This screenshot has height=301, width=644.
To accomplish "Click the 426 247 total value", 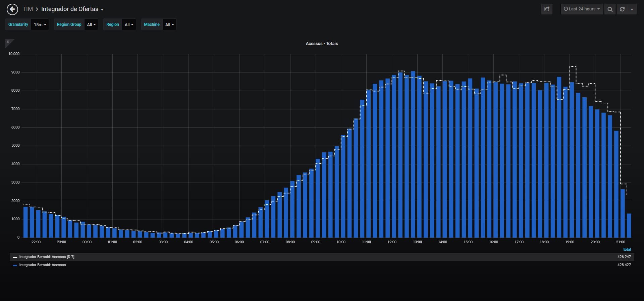I will coord(624,257).
